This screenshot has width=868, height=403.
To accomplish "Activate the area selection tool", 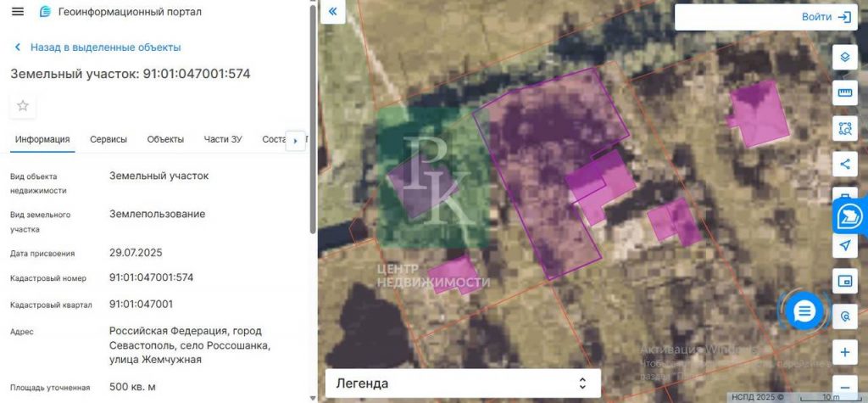I will click(x=844, y=128).
